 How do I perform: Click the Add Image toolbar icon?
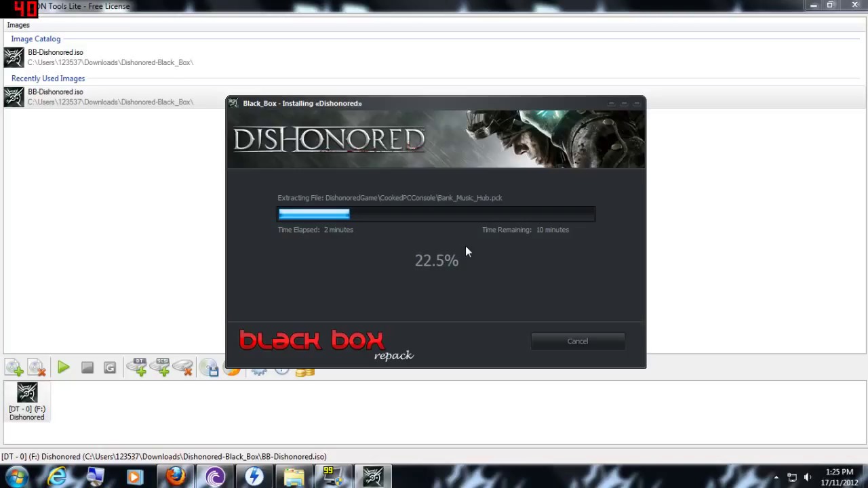pos(14,367)
